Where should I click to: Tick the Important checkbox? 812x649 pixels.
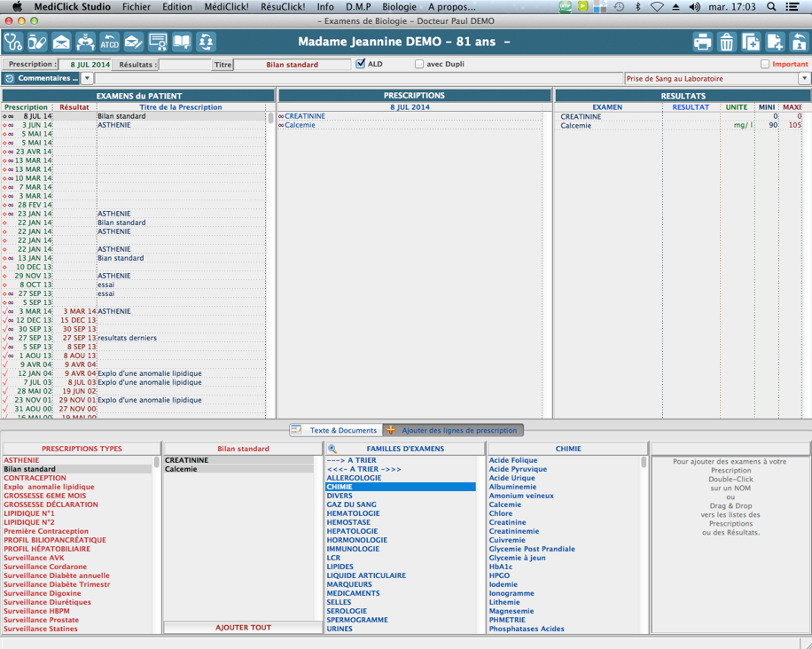tap(764, 64)
